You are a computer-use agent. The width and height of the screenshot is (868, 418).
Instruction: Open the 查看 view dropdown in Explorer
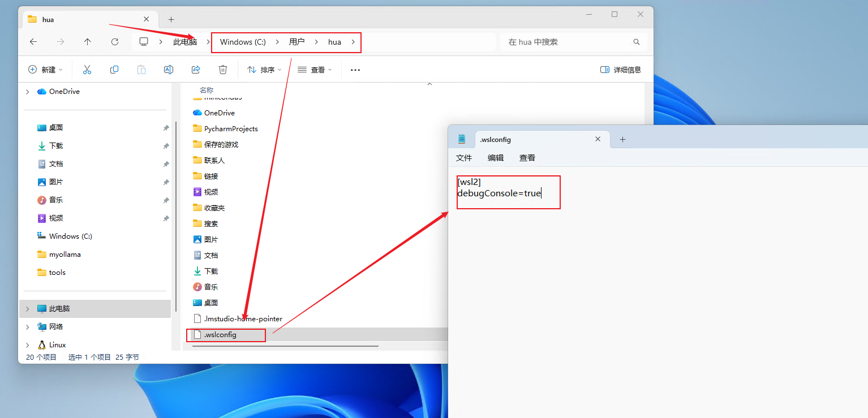(315, 70)
